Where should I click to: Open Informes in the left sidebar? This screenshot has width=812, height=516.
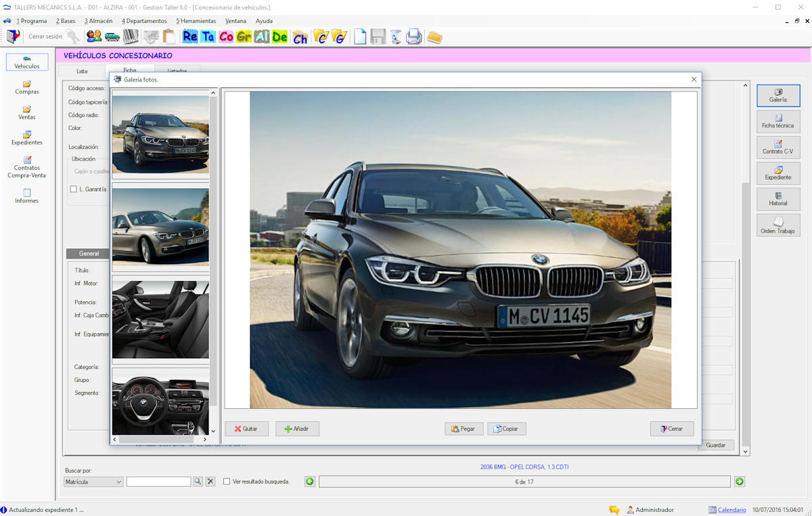point(27,196)
